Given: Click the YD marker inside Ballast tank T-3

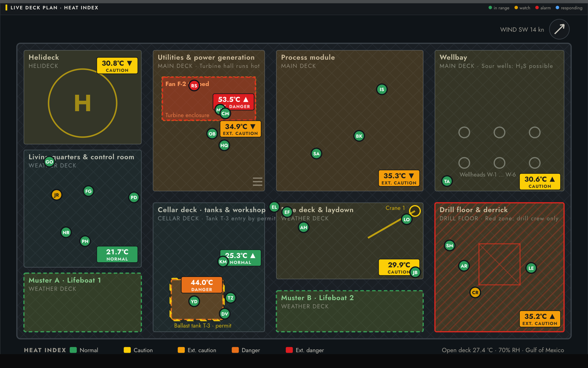Looking at the screenshot, I should (x=194, y=302).
